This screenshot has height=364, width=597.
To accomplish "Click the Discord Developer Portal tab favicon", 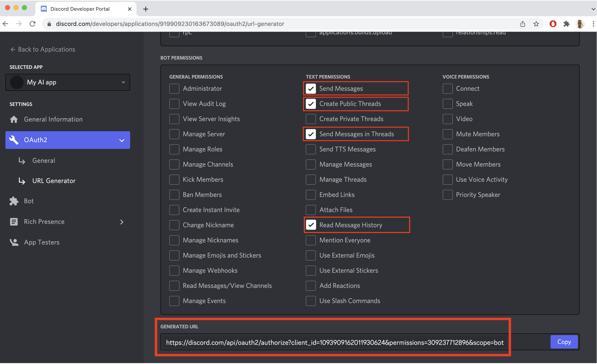I will click(44, 9).
